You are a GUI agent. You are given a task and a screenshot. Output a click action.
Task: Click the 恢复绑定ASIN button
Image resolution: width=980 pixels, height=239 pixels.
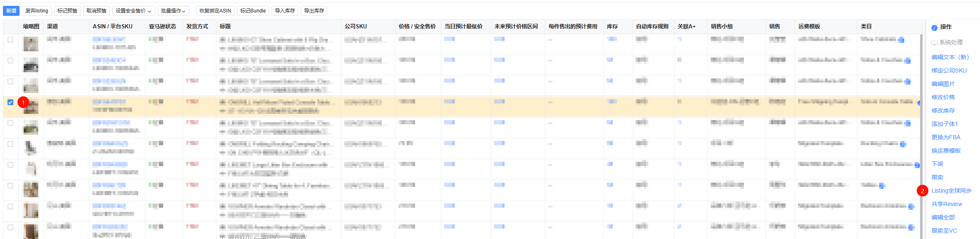(x=215, y=11)
